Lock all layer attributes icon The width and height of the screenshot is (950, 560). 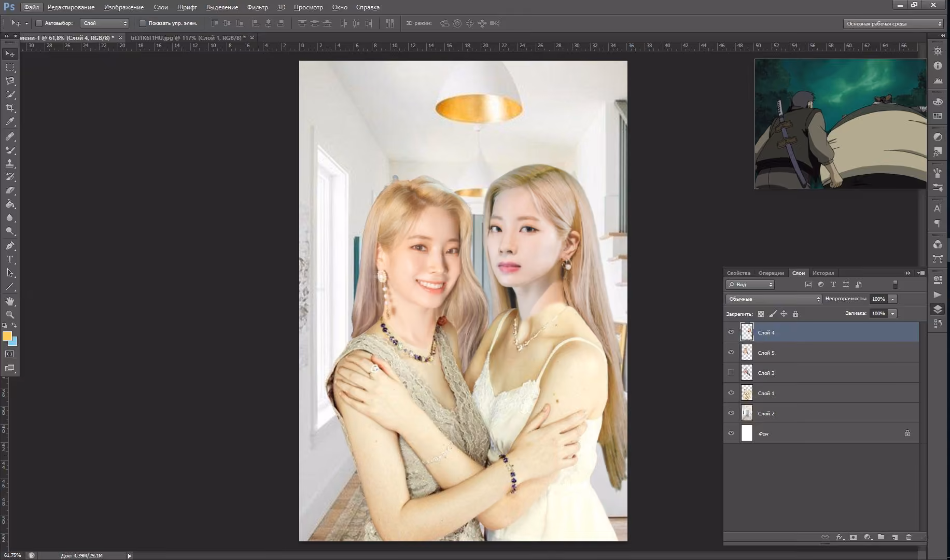click(x=795, y=314)
